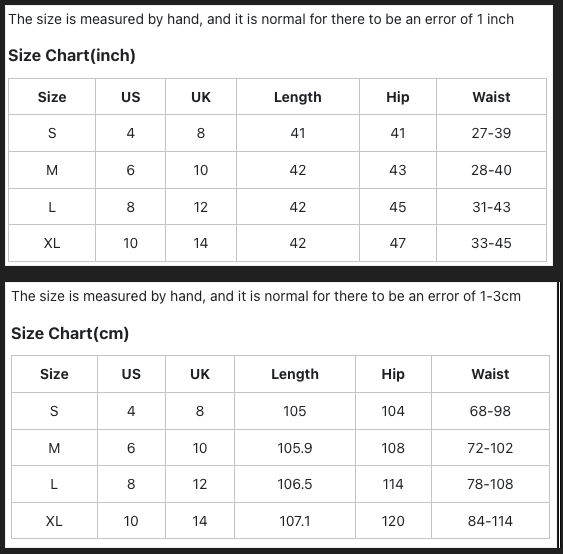Click the 106.5 length cell
This screenshot has width=563, height=554.
coord(295,484)
